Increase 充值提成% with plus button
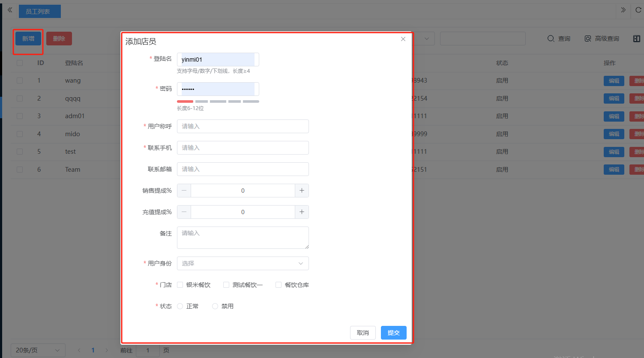 point(302,212)
